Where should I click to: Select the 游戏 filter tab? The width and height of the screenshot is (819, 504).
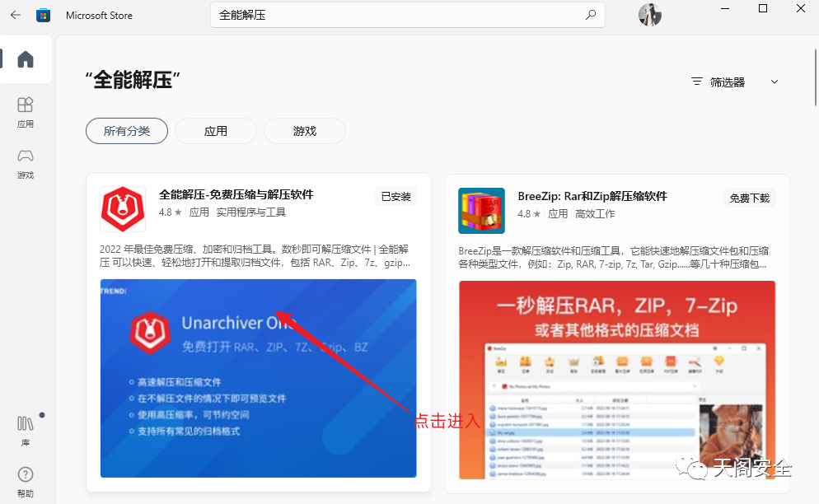point(305,131)
